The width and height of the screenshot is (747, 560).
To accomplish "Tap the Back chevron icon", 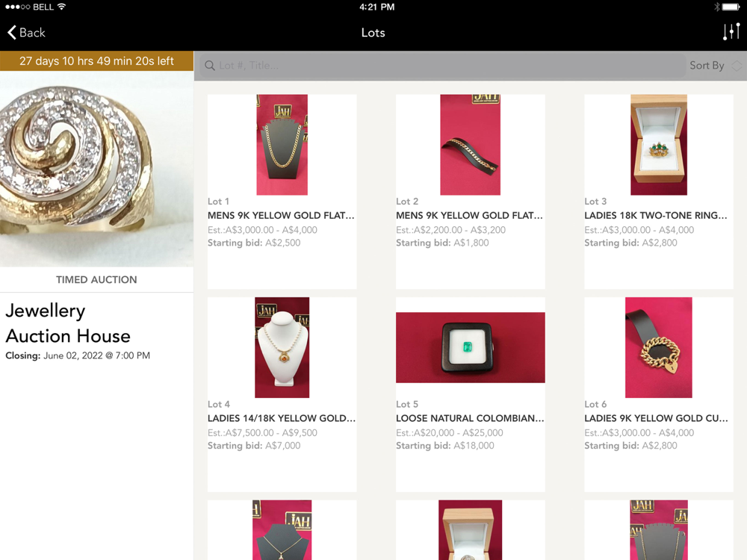I will 12,32.
